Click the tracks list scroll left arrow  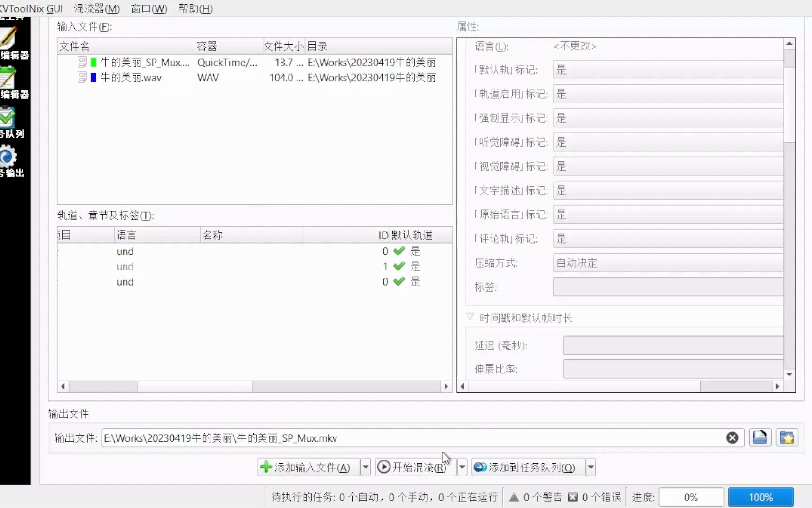pos(63,386)
